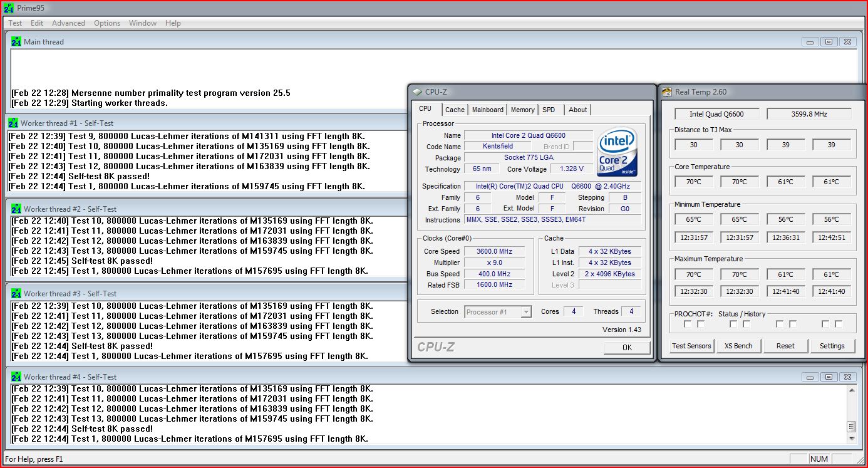
Task: Click the Worker thread #1 window icon
Action: (13, 123)
